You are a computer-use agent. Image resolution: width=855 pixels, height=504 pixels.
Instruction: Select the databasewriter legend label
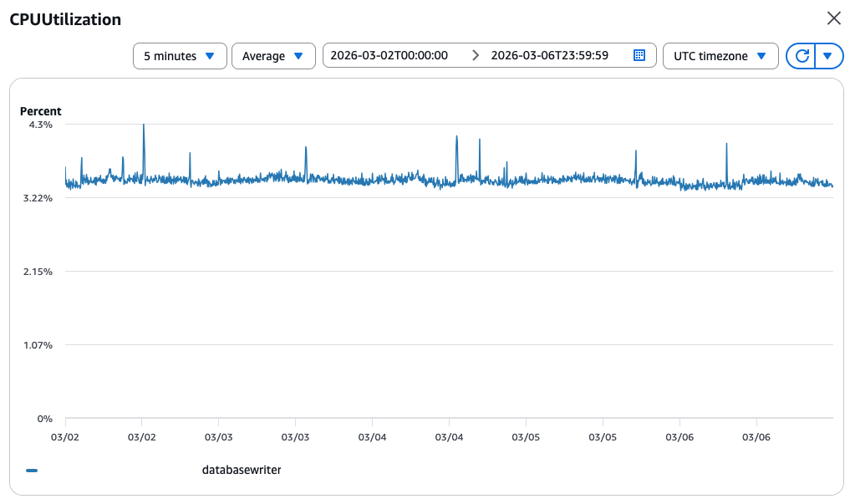[x=242, y=470]
